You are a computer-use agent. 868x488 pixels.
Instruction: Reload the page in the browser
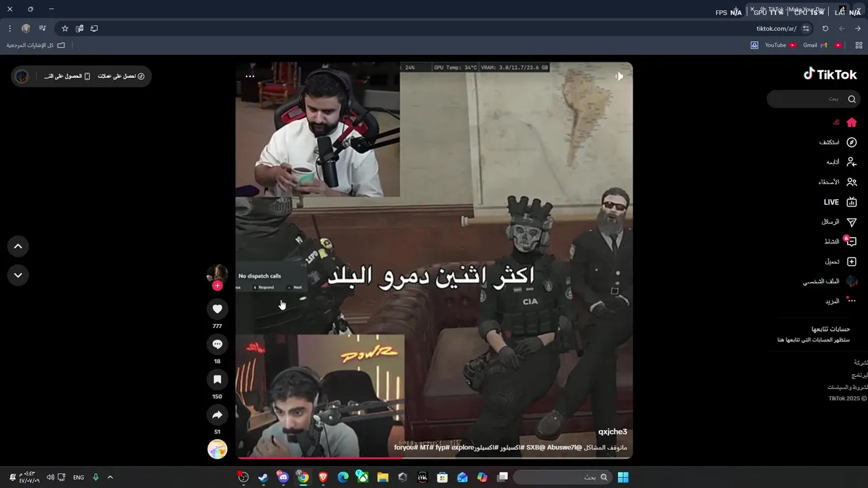tap(825, 28)
